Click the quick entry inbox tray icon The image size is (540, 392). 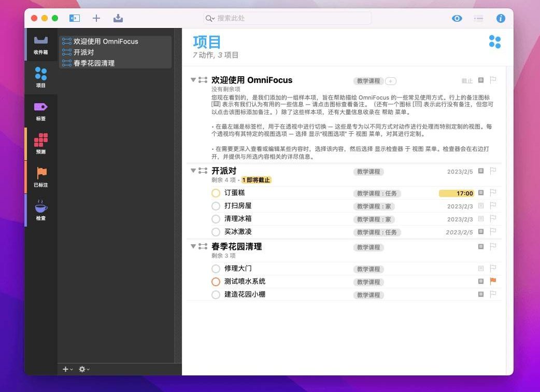point(118,18)
